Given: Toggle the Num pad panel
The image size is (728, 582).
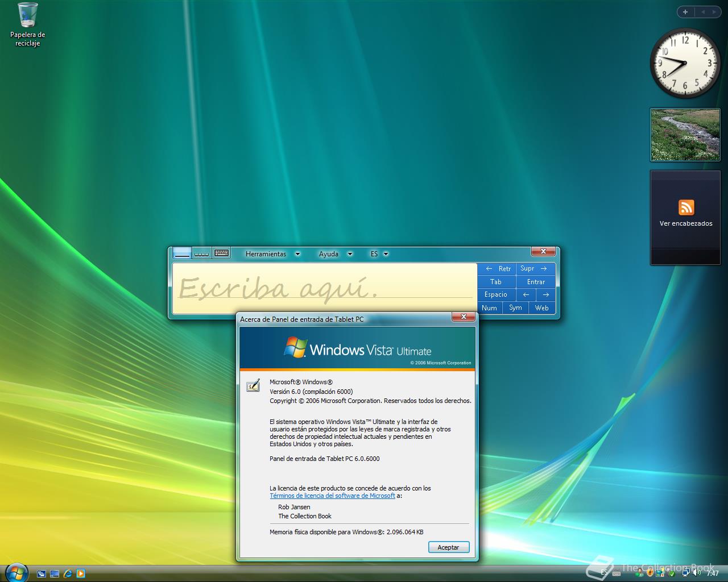Looking at the screenshot, I should point(490,308).
